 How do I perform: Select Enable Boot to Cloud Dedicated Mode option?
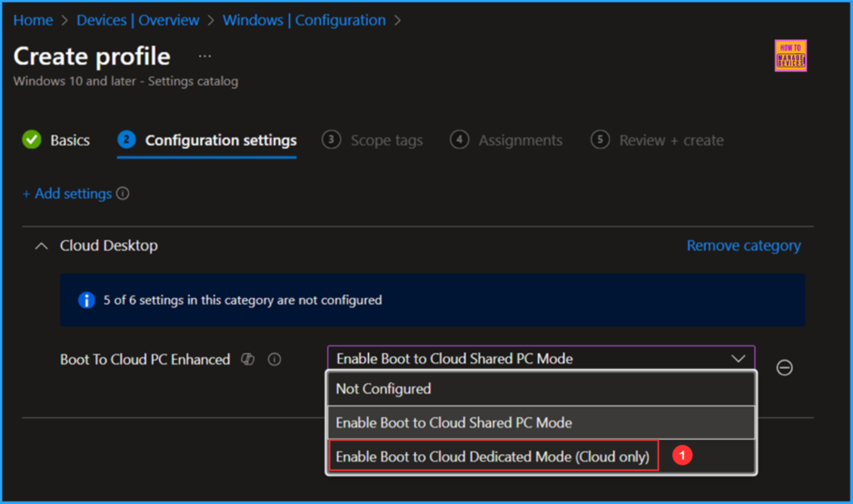click(493, 457)
